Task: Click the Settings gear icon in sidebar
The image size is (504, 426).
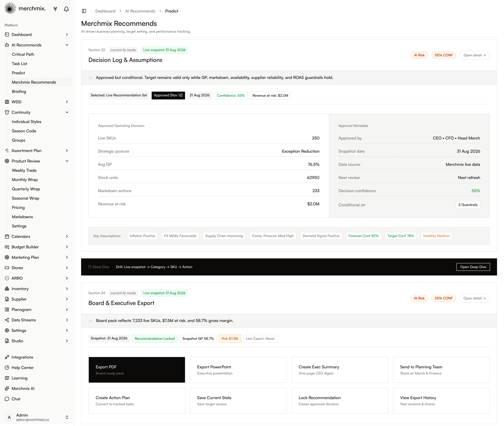Action: pyautogui.click(x=7, y=330)
